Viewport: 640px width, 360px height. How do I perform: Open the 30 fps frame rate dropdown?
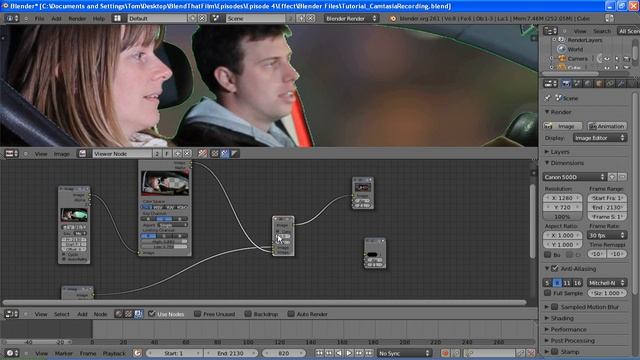[x=607, y=236]
